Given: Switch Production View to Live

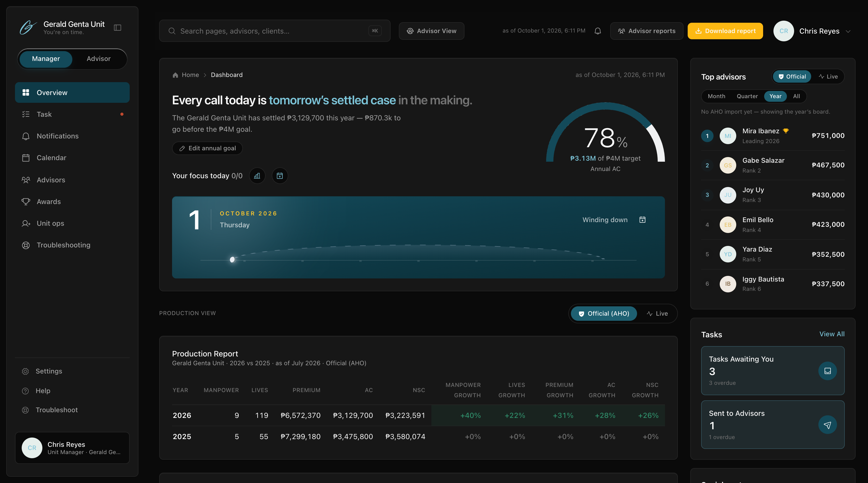Looking at the screenshot, I should click(x=657, y=314).
